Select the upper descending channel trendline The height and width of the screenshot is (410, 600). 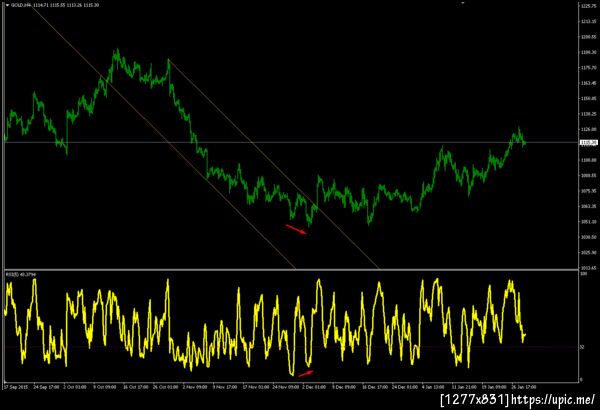274,165
